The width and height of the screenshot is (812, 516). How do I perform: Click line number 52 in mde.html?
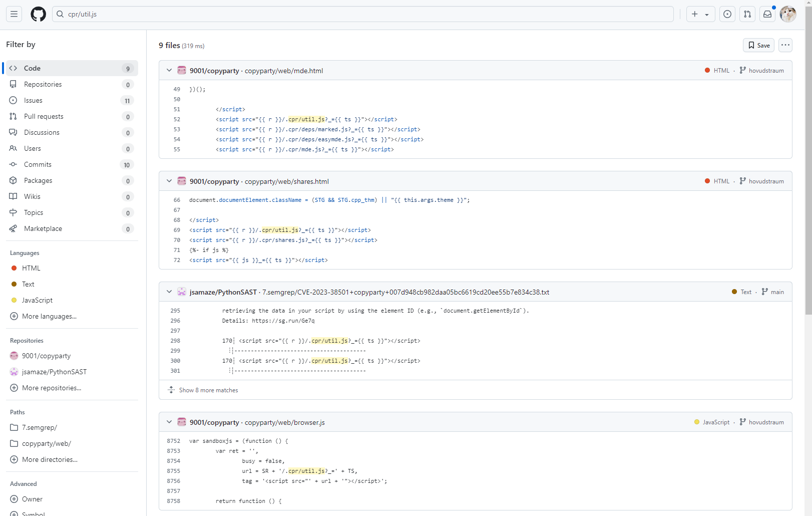tap(177, 119)
